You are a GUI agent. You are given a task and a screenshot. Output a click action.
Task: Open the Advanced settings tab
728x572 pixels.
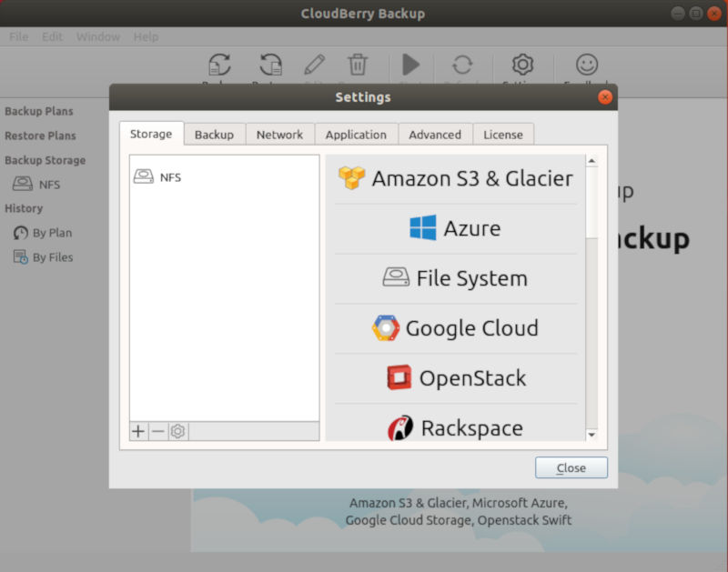(x=435, y=134)
